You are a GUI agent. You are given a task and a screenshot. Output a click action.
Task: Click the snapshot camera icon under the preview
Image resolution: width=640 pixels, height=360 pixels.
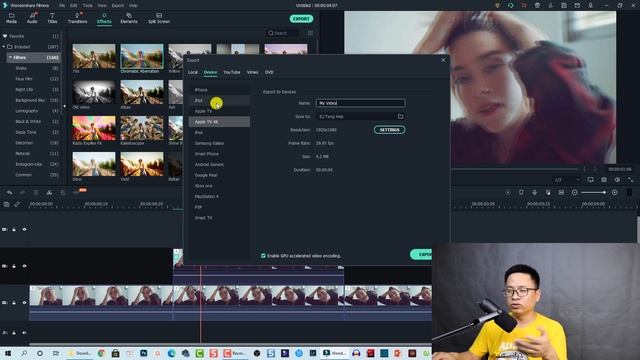coord(604,180)
